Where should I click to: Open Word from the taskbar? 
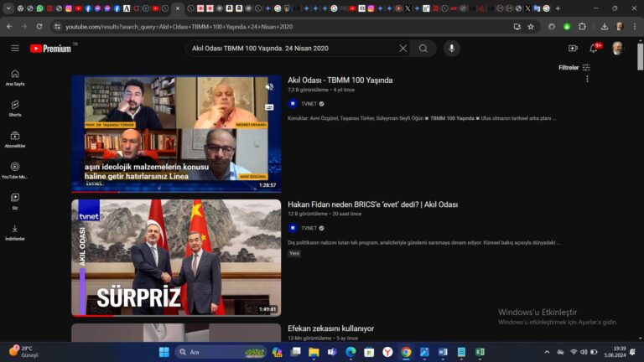[x=443, y=352]
